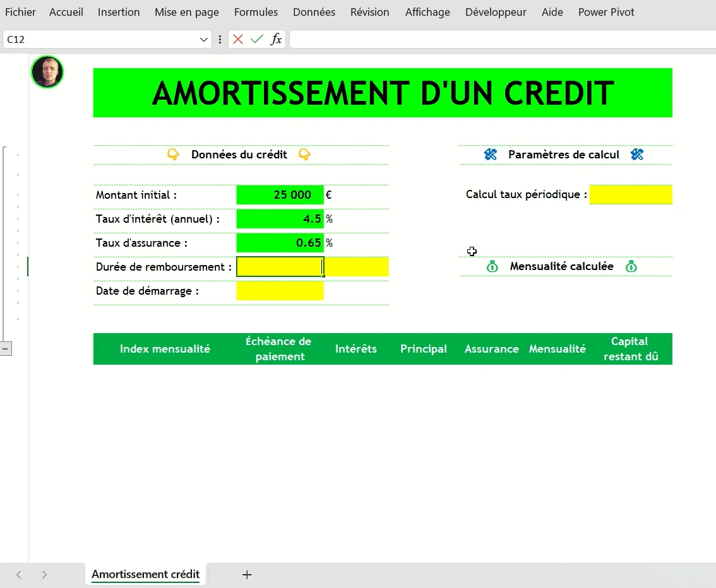This screenshot has width=716, height=588.
Task: Open the Insertion tab
Action: (x=119, y=13)
